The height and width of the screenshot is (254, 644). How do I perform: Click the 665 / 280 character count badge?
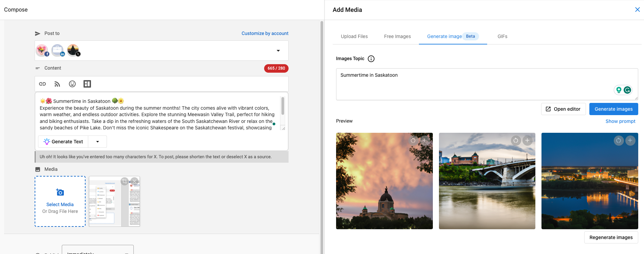point(276,68)
